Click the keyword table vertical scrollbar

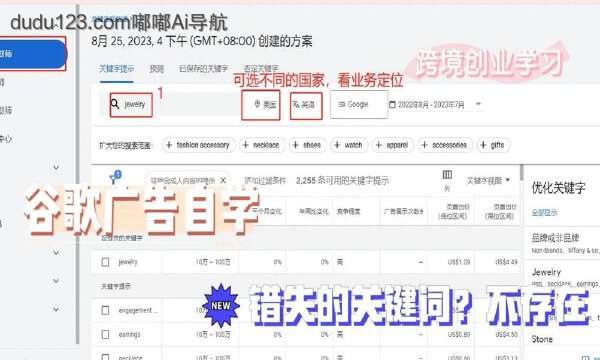pos(521,172)
